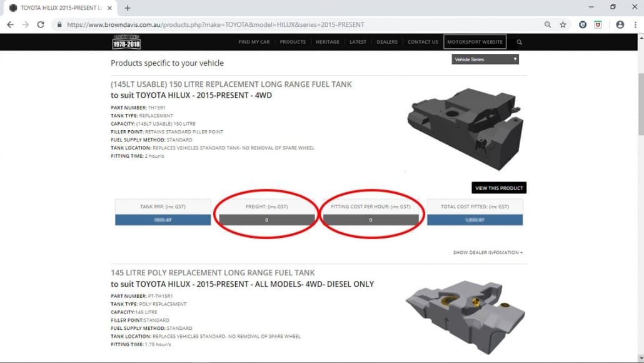Select 'to suit TOYOTA HILUX - 2015-PRESENT - 4WD' subtitle
644x363 pixels.
click(x=191, y=95)
